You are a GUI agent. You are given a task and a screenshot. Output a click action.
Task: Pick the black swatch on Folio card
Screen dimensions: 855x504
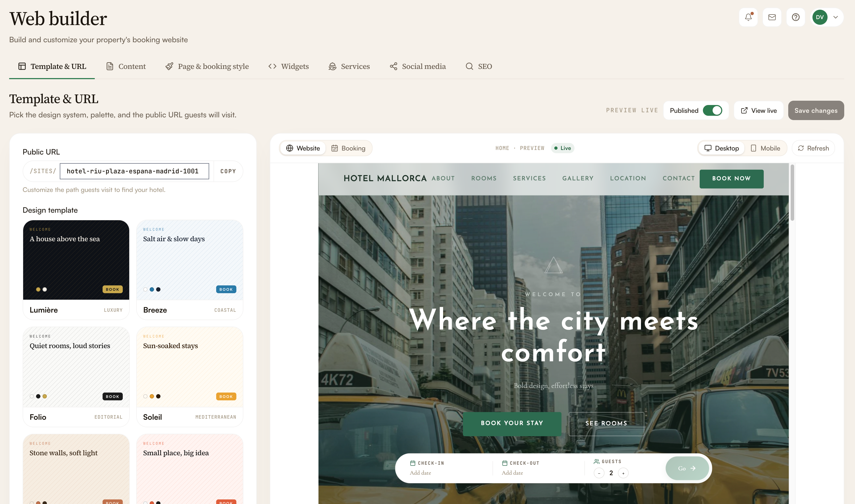(x=38, y=396)
